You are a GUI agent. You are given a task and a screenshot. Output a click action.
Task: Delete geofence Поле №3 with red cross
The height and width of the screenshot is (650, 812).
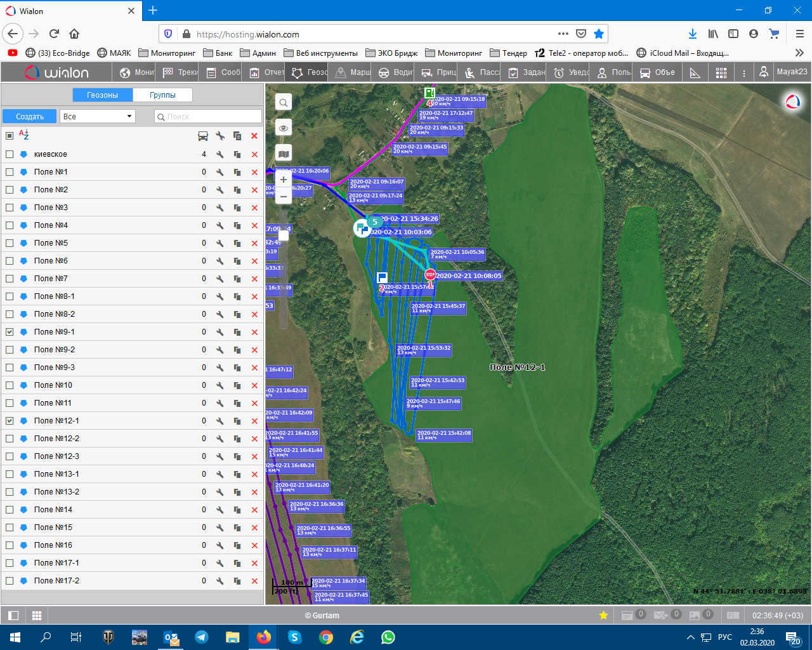254,208
